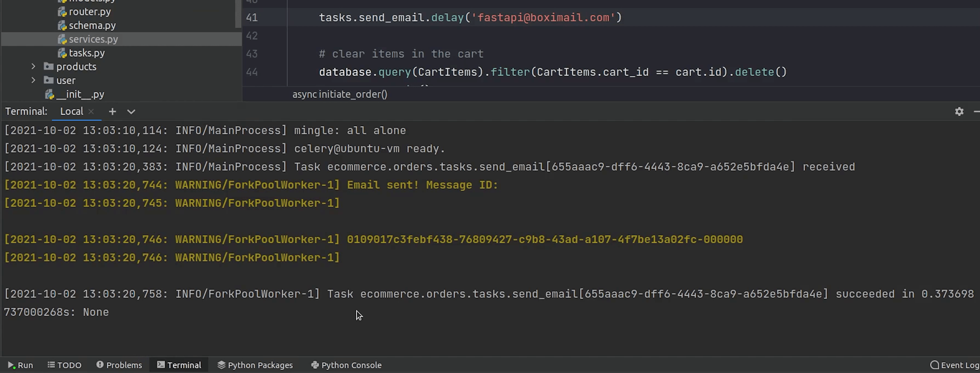Open the terminal sessions dropdown arrow
The image size is (980, 373).
pyautogui.click(x=131, y=111)
